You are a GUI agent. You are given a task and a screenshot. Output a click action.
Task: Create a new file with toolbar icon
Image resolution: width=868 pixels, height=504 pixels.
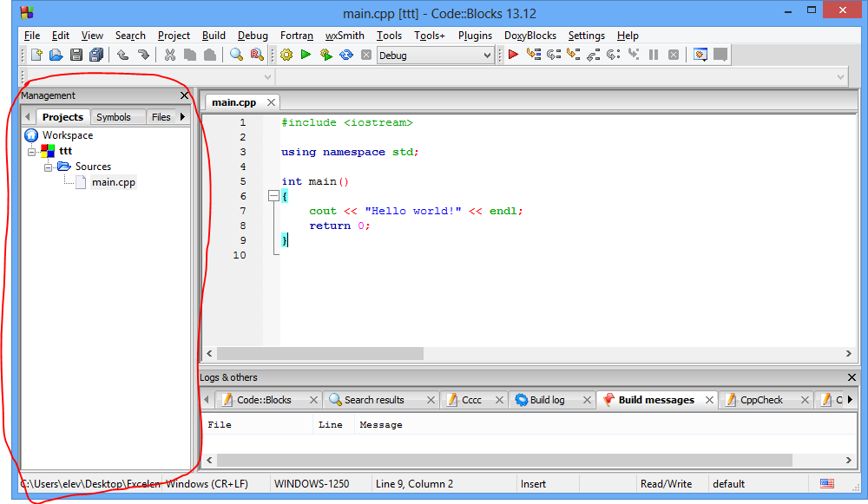[36, 55]
